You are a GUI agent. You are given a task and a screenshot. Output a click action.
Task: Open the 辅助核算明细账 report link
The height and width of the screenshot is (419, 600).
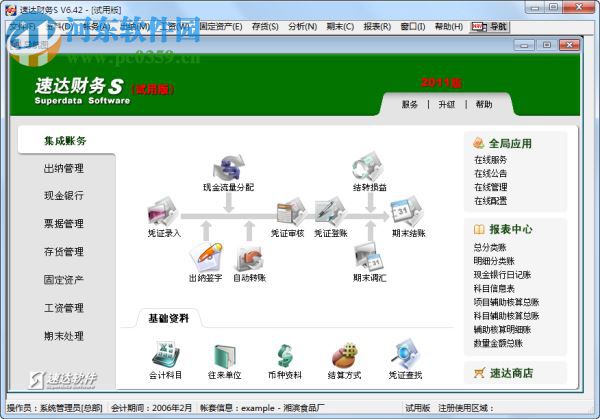pos(502,329)
